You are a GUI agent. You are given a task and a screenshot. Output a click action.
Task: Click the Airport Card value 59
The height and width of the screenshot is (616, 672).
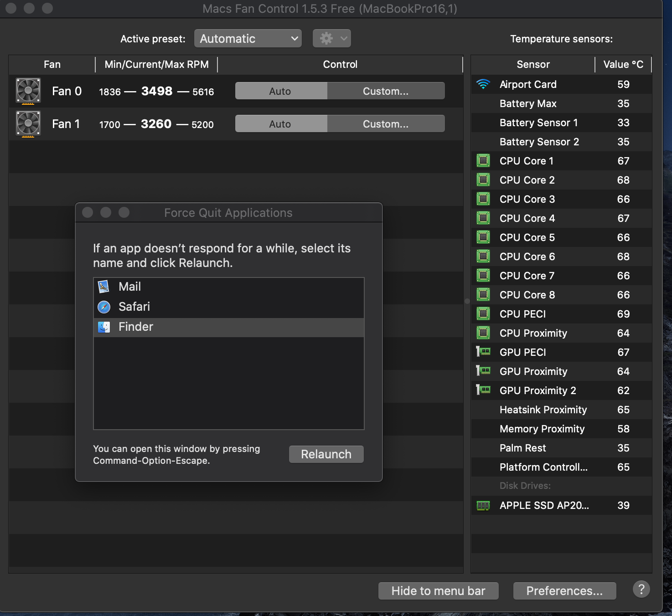click(623, 84)
